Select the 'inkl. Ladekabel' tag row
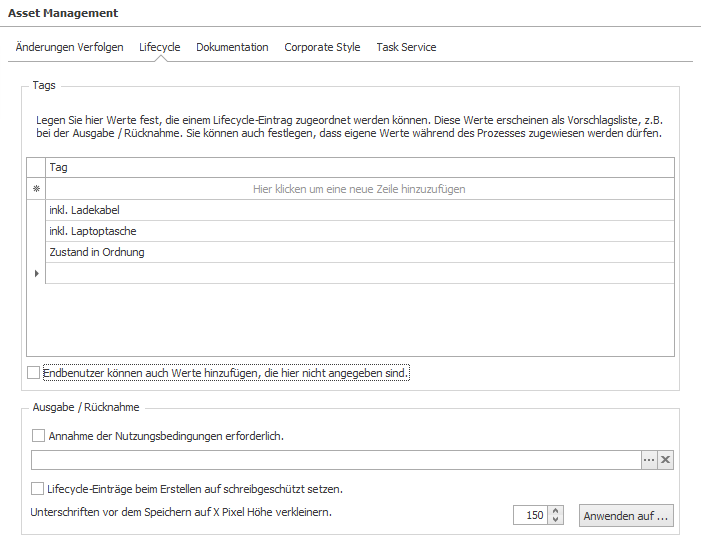This screenshot has width=701, height=556. coord(359,210)
